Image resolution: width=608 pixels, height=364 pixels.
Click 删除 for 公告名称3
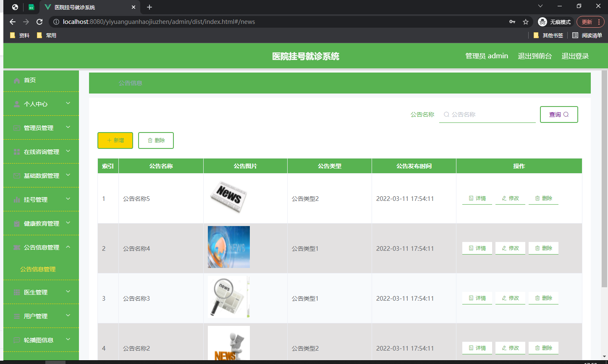coord(543,298)
